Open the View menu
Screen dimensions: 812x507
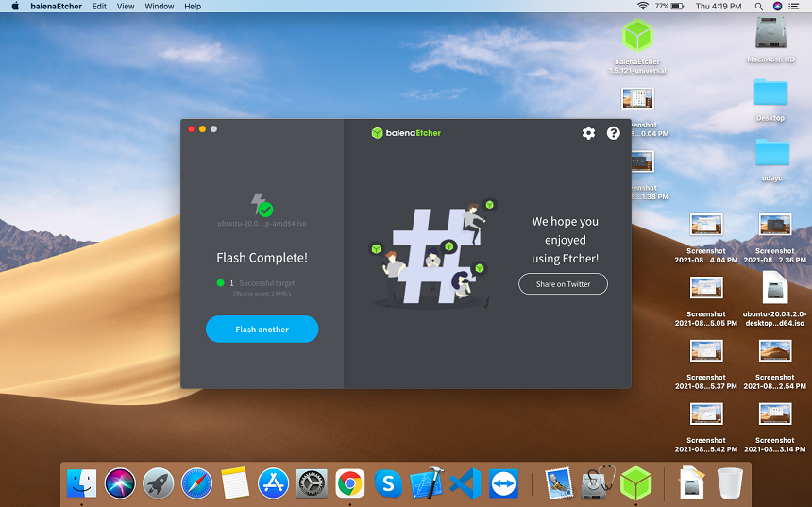point(126,7)
